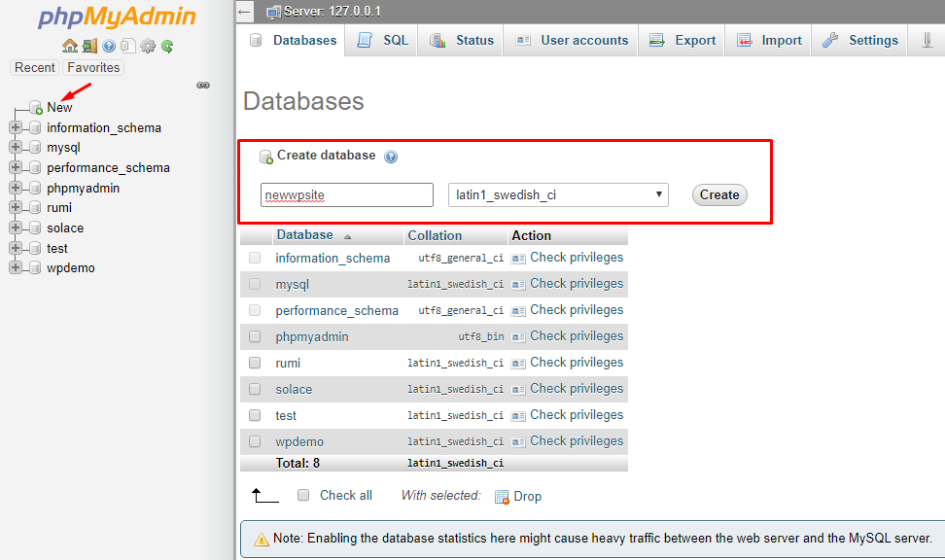This screenshot has height=560, width=945.
Task: Enable the Check all checkbox
Action: pyautogui.click(x=303, y=495)
